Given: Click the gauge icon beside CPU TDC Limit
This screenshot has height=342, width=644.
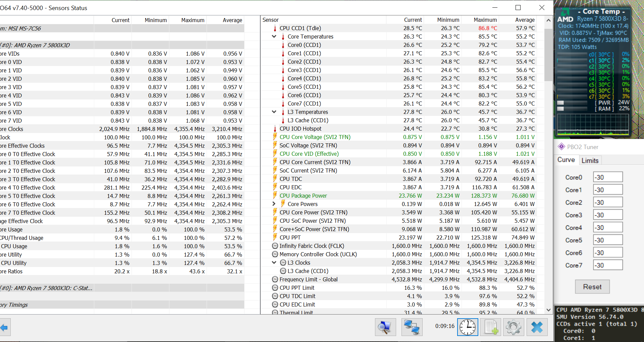Looking at the screenshot, I should (275, 296).
